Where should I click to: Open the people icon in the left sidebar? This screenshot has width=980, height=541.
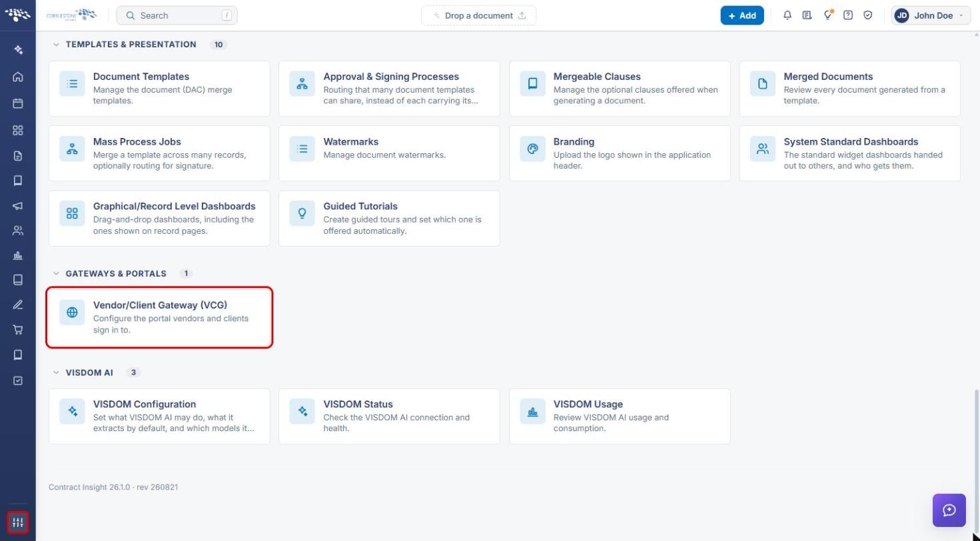(x=18, y=231)
